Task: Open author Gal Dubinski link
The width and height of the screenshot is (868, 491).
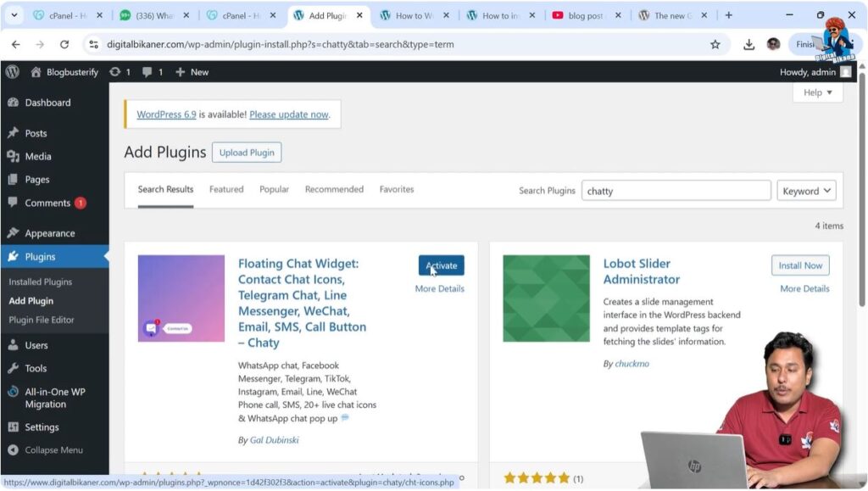Action: [x=274, y=440]
